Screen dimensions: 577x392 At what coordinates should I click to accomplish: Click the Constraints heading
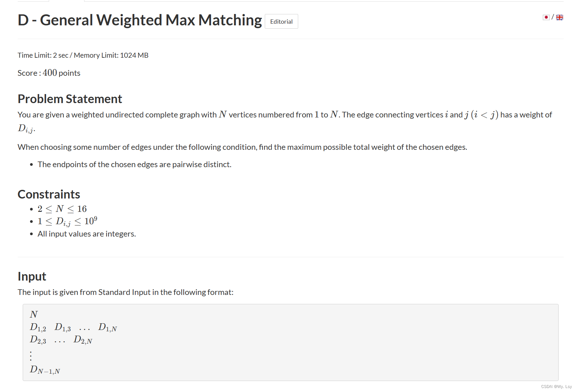tap(49, 194)
